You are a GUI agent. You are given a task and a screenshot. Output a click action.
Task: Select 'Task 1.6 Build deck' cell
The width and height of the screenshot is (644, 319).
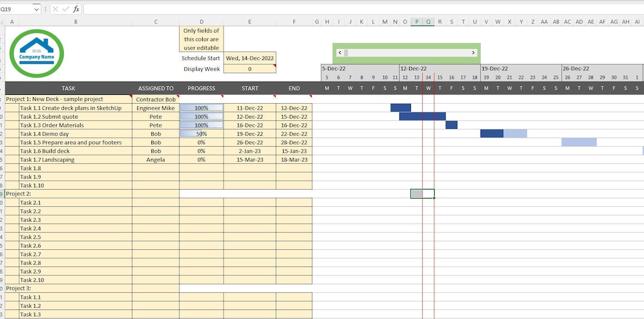[76, 151]
